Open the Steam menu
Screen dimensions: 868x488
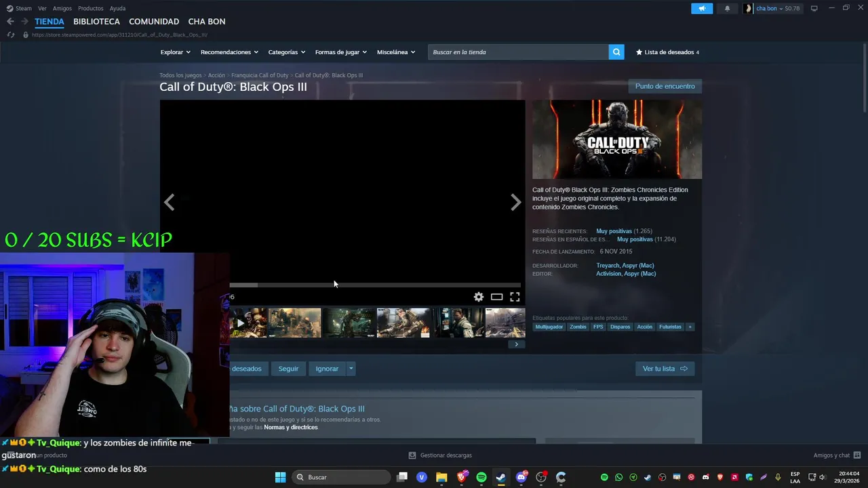19,8
